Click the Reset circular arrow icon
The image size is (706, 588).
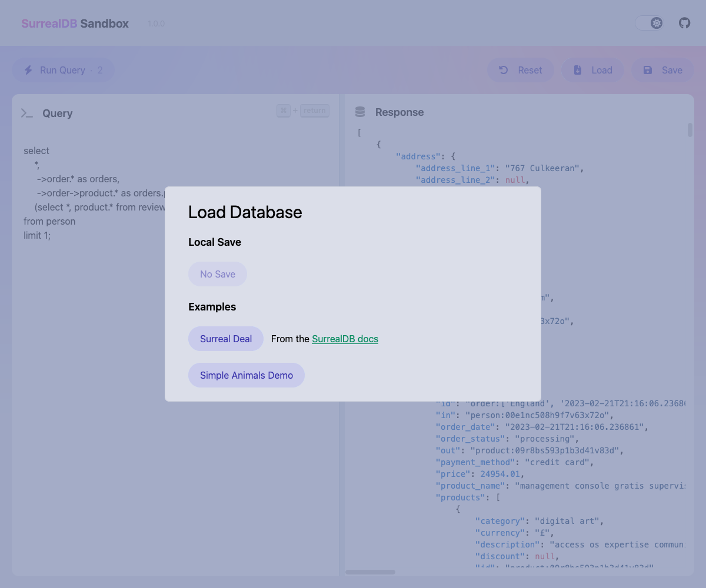(504, 70)
